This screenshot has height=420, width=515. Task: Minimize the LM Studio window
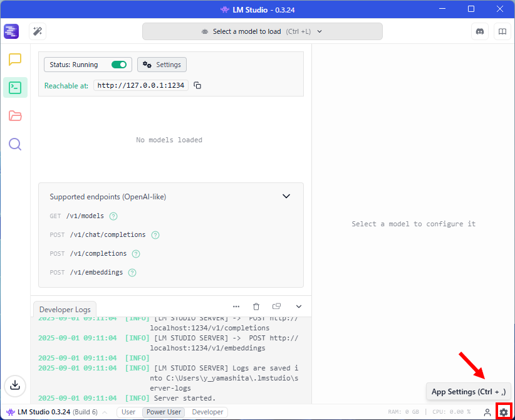442,9
